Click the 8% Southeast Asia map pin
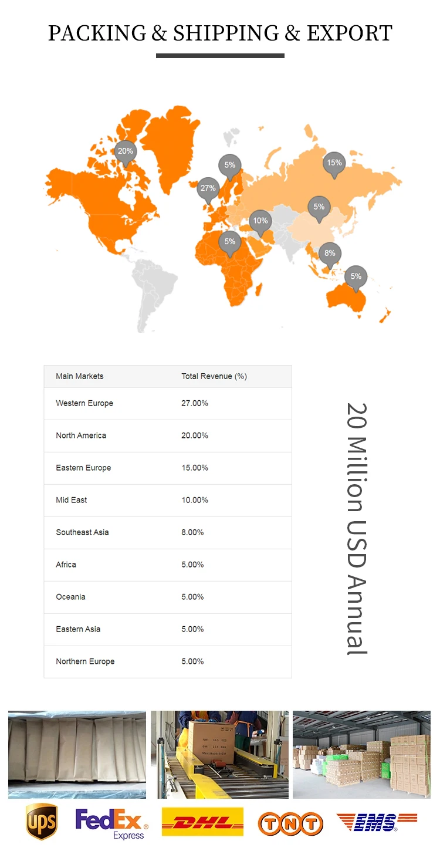Image resolution: width=440 pixels, height=868 pixels. click(x=330, y=254)
